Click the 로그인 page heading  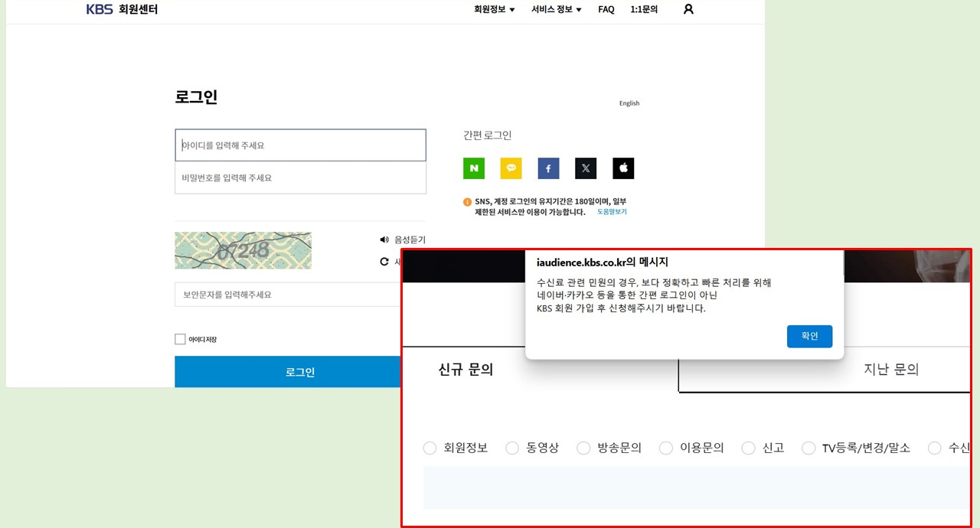(196, 97)
